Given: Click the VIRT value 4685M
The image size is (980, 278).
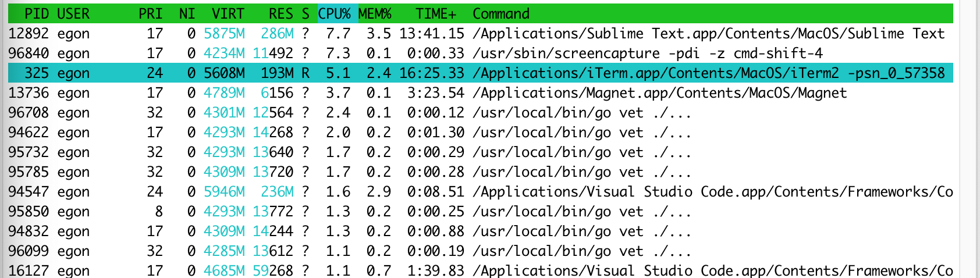Looking at the screenshot, I should [224, 270].
